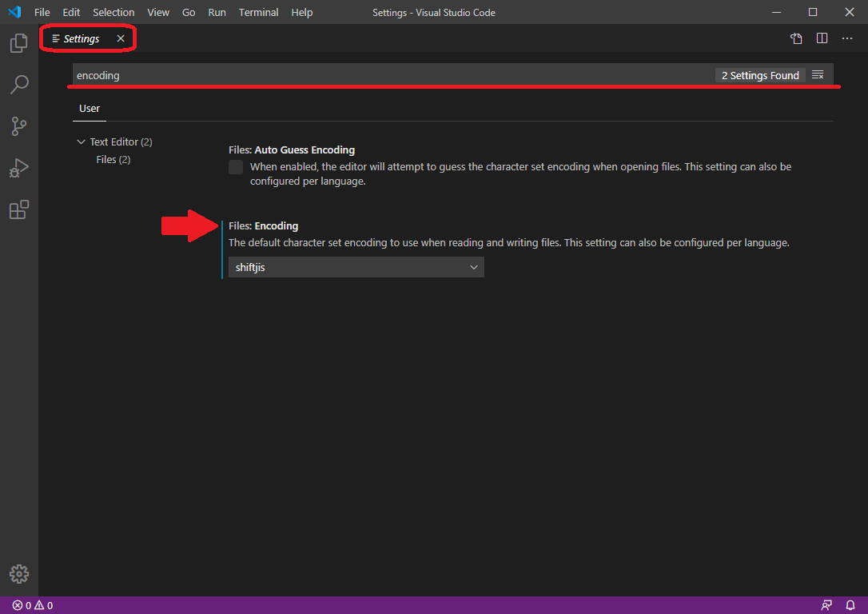Open the Search view in activity bar

pos(19,84)
